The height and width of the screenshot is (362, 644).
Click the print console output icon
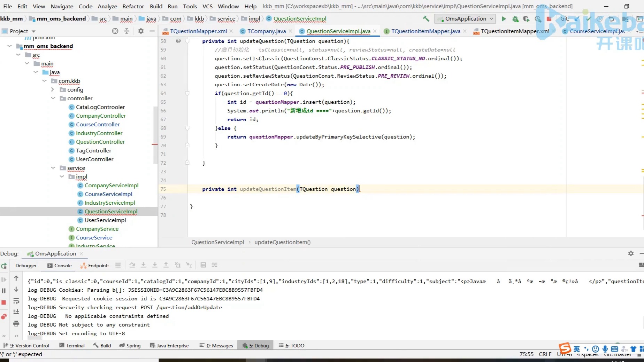click(16, 324)
